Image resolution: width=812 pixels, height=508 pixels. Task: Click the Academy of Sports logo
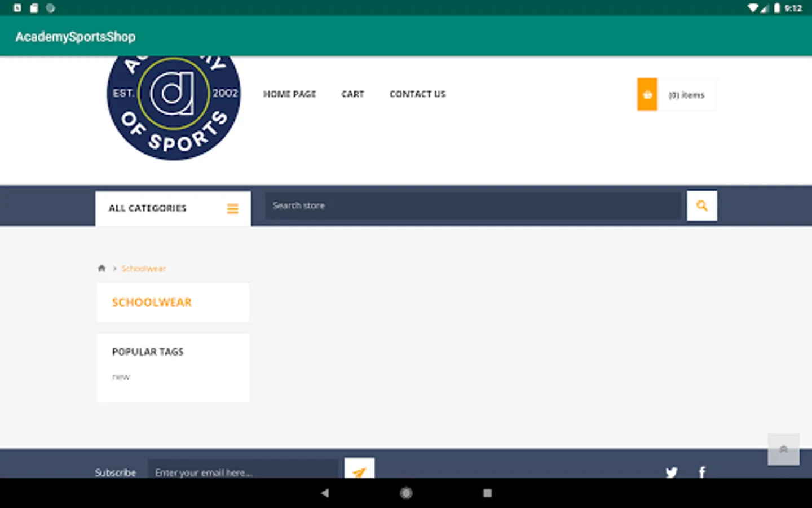tap(174, 108)
